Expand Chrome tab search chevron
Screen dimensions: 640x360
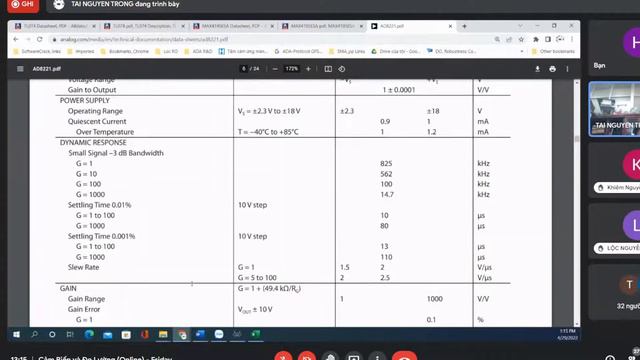tap(520, 26)
